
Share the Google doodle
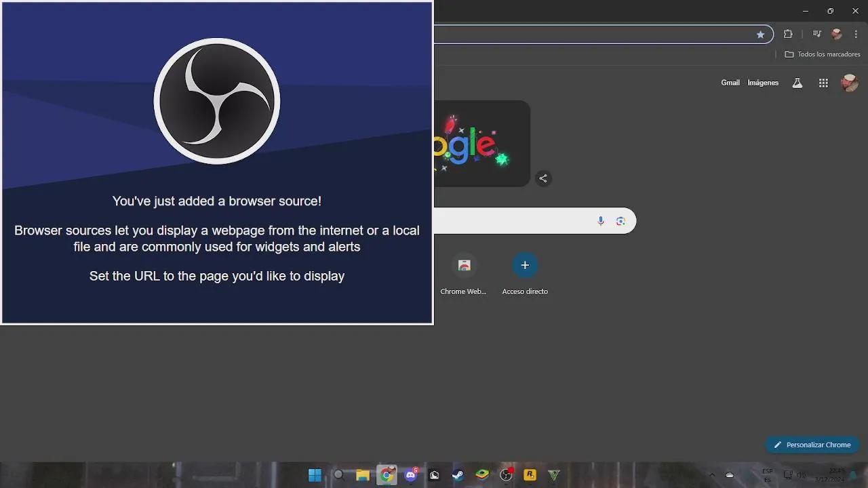(543, 178)
